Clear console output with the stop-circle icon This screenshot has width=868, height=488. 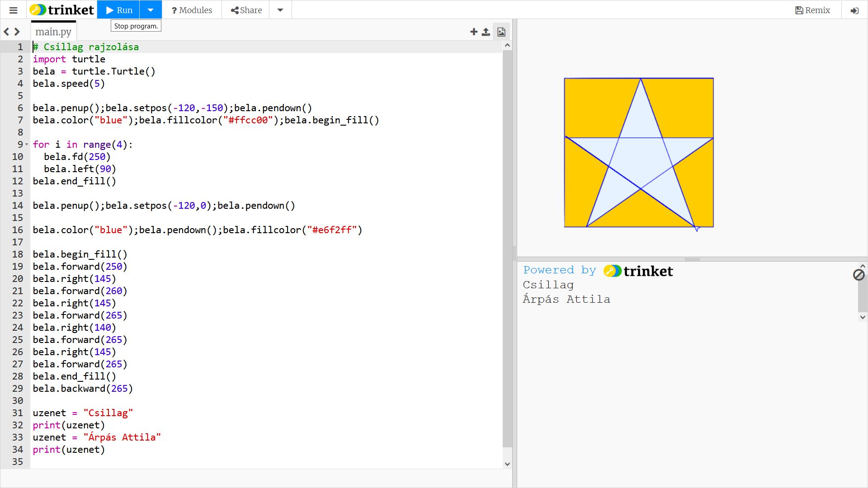tap(859, 275)
